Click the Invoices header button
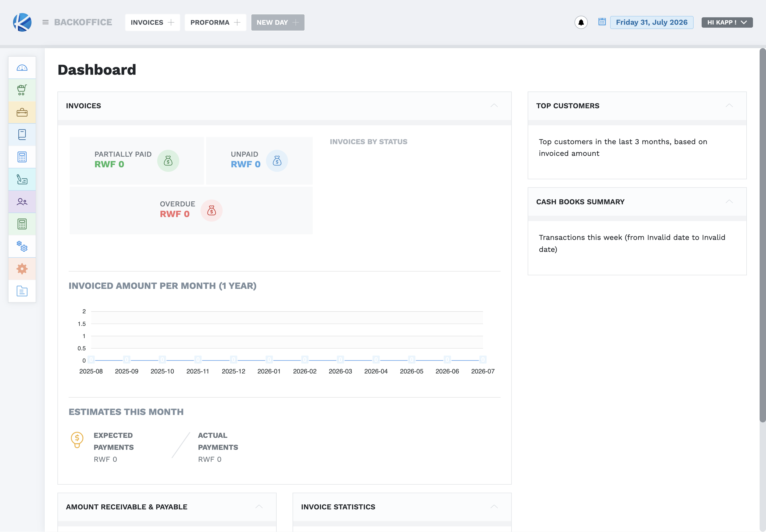Viewport: 766px width, 532px height. [152, 22]
